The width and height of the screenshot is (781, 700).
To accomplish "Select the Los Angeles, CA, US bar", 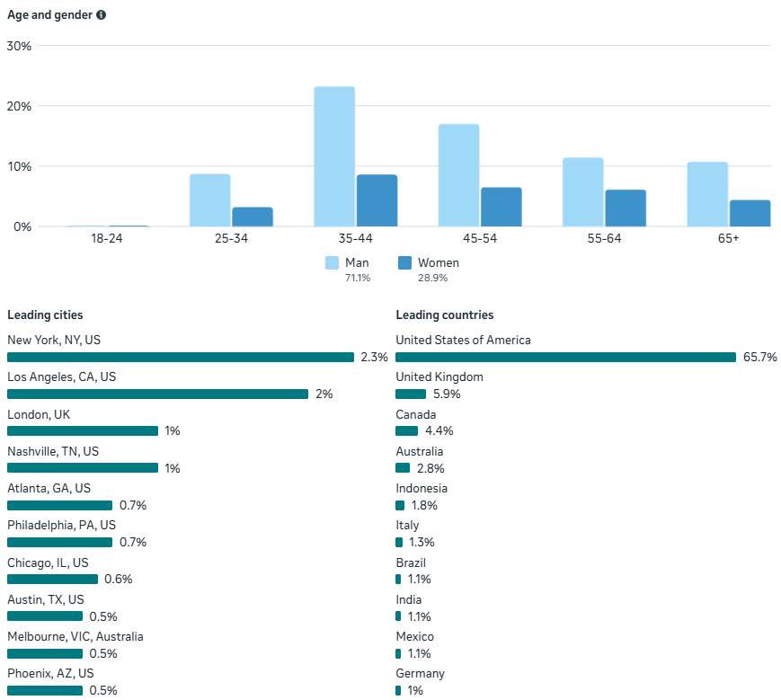I will click(157, 394).
